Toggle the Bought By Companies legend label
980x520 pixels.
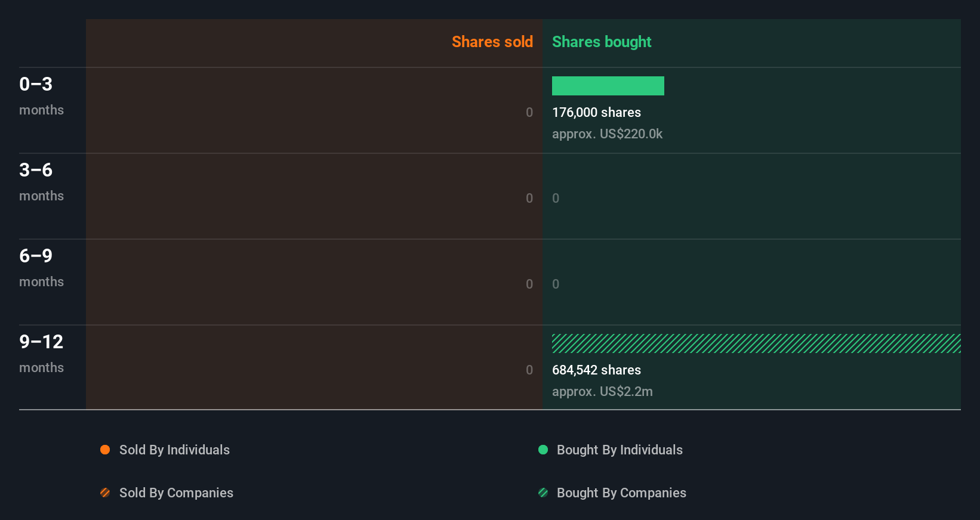pos(621,493)
